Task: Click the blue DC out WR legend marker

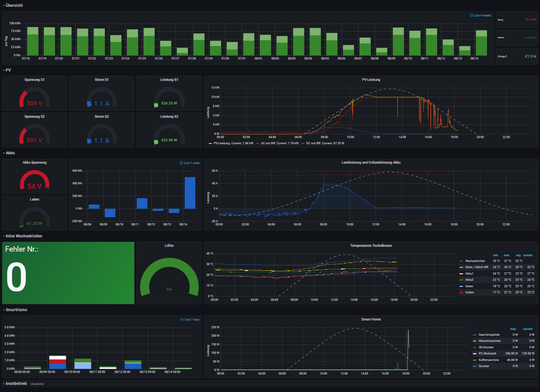Action: 303,143
